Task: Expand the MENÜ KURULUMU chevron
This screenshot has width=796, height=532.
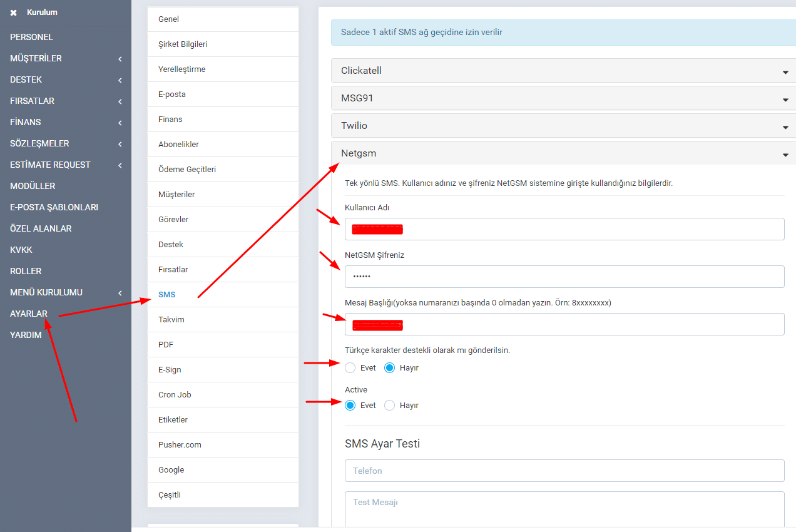Action: [x=120, y=293]
